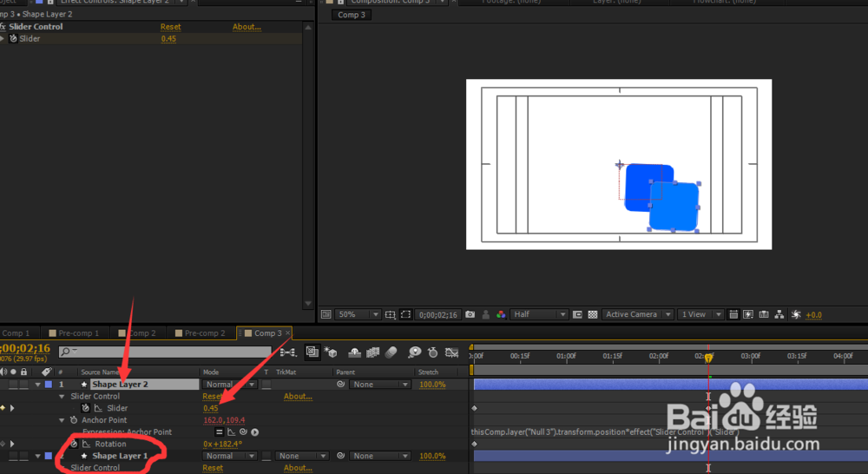This screenshot has height=474, width=868.
Task: Click the timeline Slider value 0.45
Action: coord(210,408)
